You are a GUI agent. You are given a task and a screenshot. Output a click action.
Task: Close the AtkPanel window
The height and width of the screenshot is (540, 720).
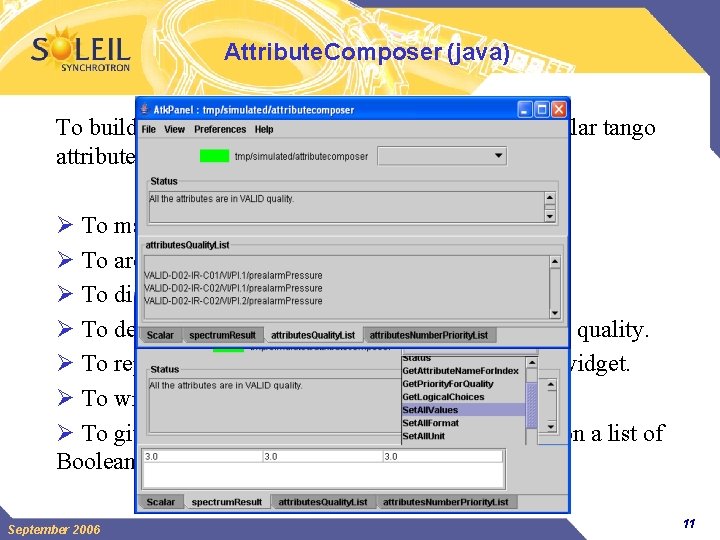point(558,109)
